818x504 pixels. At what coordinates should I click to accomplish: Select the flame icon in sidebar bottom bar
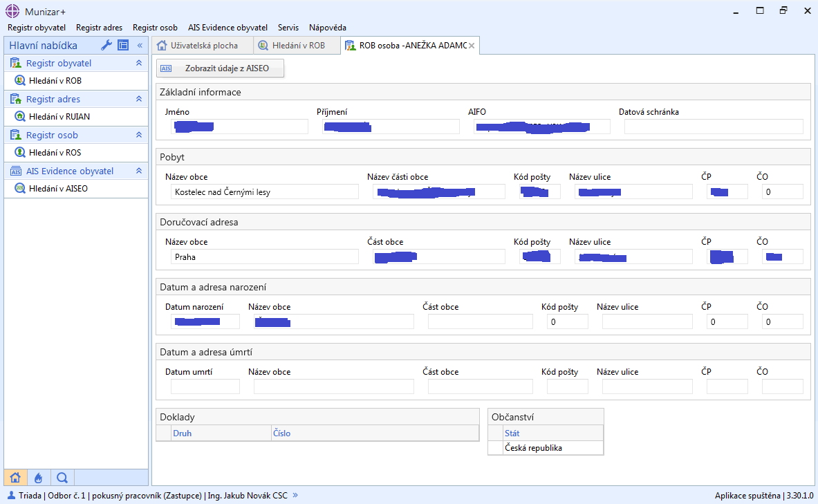point(39,477)
